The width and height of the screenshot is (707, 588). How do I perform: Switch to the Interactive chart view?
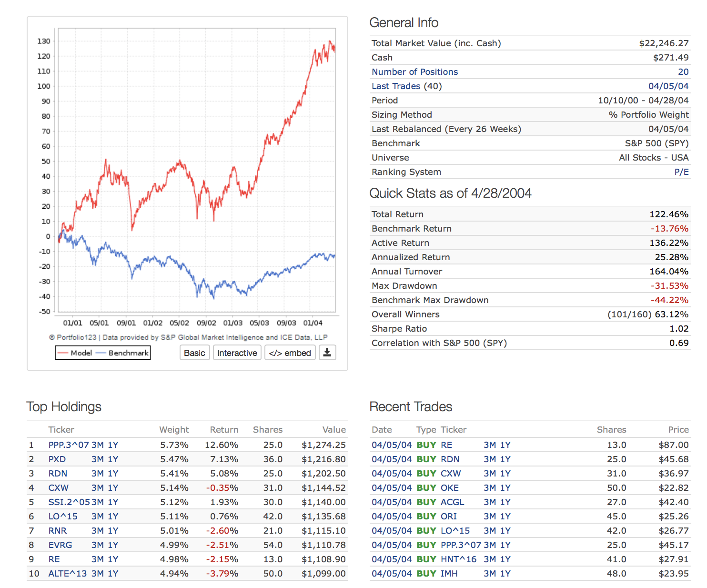[237, 353]
